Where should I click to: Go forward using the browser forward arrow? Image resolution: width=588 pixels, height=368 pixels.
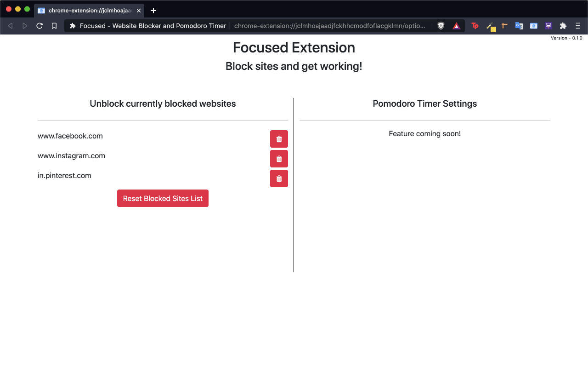(x=25, y=26)
